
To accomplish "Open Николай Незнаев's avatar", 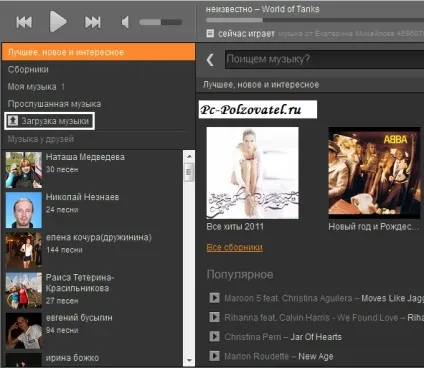I will 24,210.
